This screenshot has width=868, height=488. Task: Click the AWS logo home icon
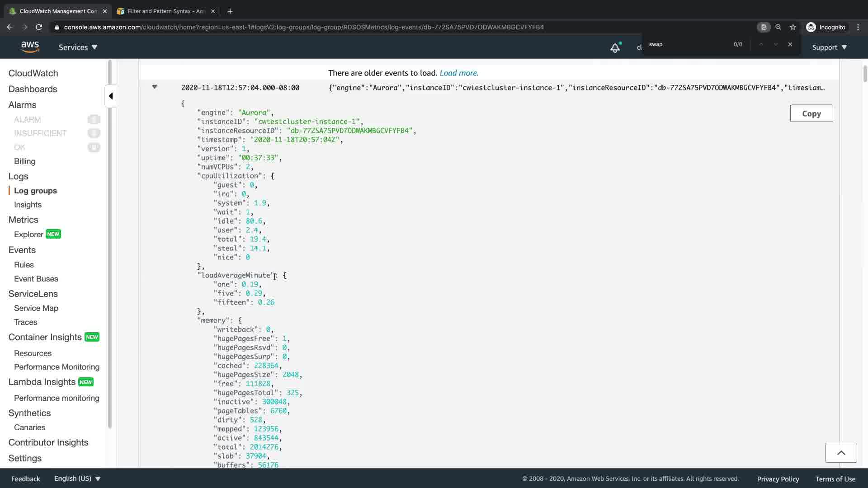coord(30,47)
